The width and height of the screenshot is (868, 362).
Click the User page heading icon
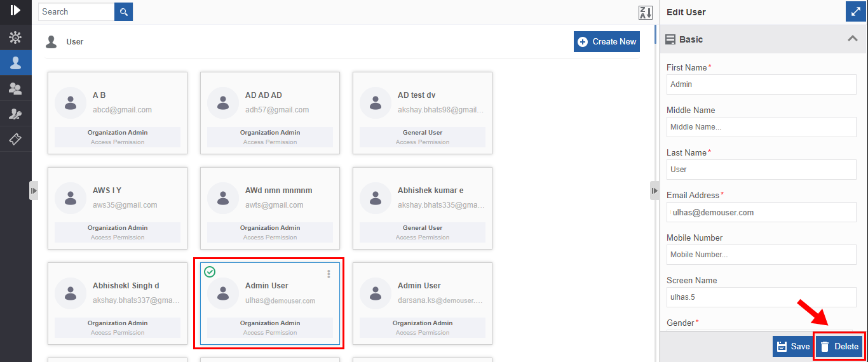[x=51, y=41]
